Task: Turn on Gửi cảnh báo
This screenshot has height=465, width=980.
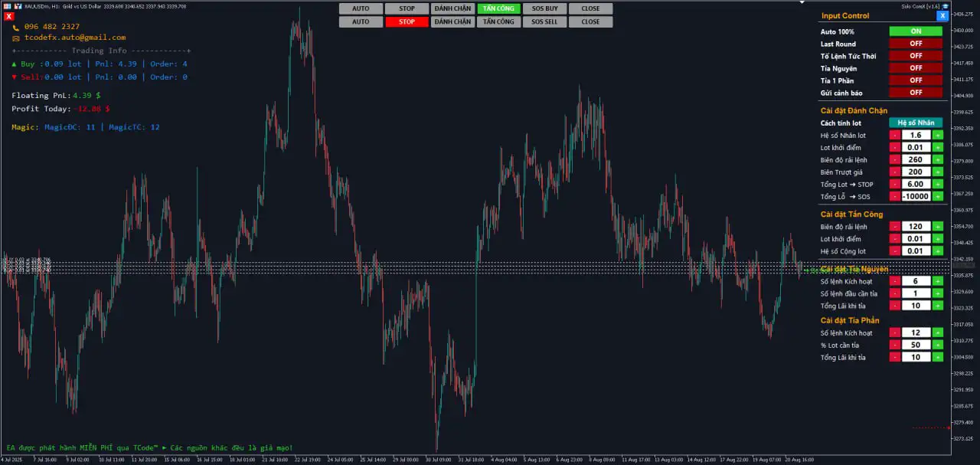Action: [x=916, y=92]
